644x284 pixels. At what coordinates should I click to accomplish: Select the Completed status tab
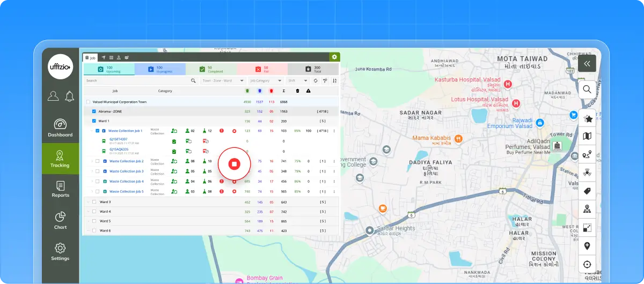click(x=211, y=69)
